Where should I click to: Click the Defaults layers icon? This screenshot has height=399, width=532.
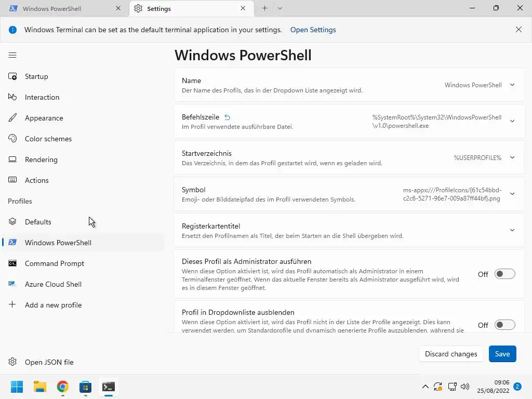pos(12,221)
